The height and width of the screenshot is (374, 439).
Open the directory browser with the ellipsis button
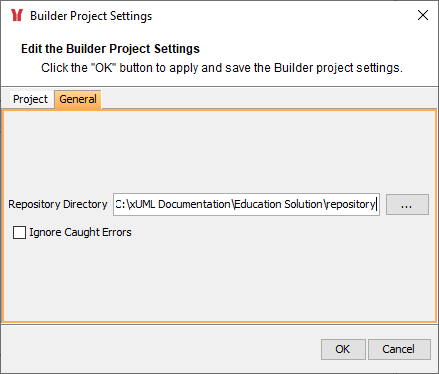point(407,205)
